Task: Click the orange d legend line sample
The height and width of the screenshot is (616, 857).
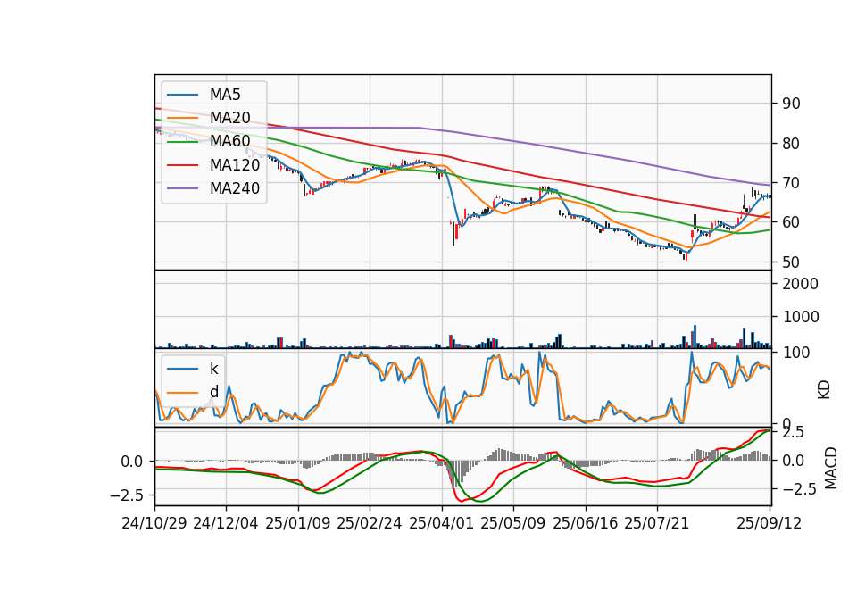Action: tap(182, 393)
